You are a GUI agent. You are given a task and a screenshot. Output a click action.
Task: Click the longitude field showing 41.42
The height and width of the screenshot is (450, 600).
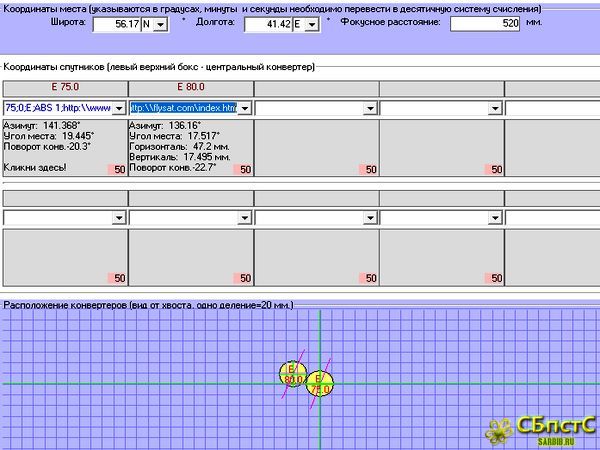point(269,24)
